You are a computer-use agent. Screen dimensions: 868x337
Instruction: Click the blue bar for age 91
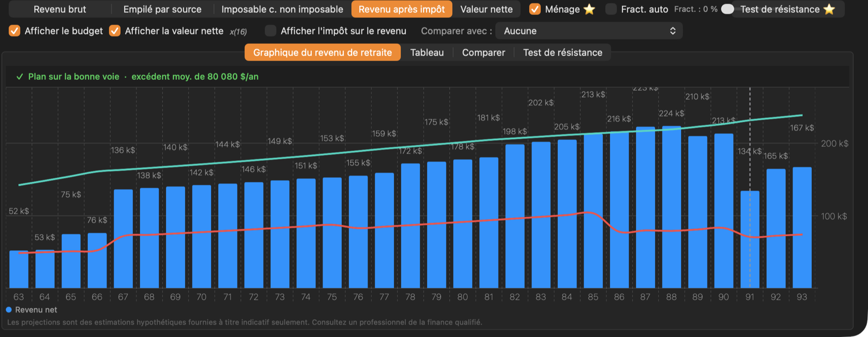pos(750,239)
